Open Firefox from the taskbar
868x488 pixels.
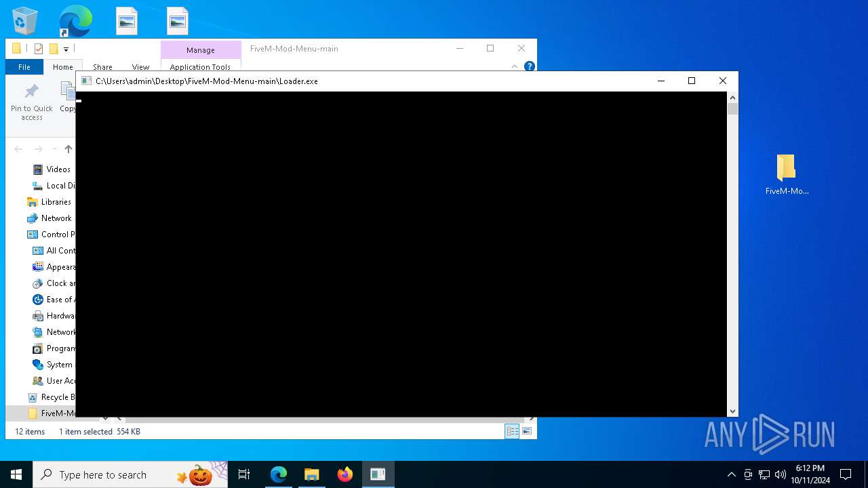click(345, 474)
